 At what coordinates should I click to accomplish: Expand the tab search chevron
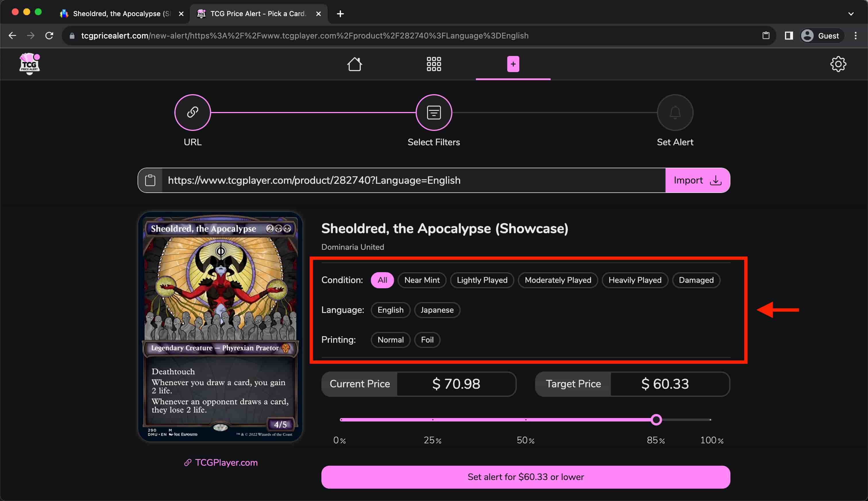[x=850, y=14]
